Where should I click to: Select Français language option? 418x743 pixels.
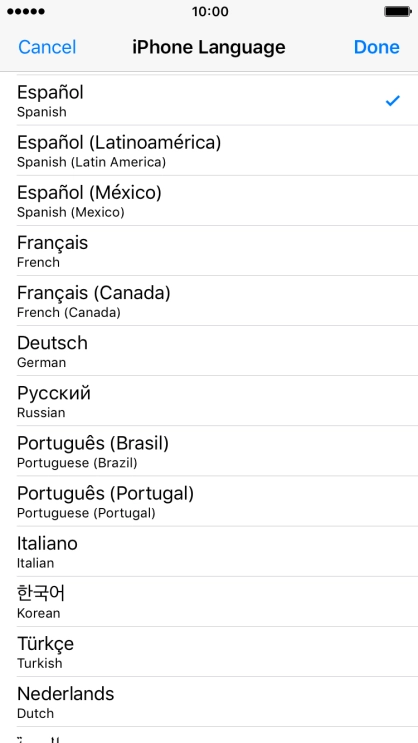pyautogui.click(x=209, y=251)
